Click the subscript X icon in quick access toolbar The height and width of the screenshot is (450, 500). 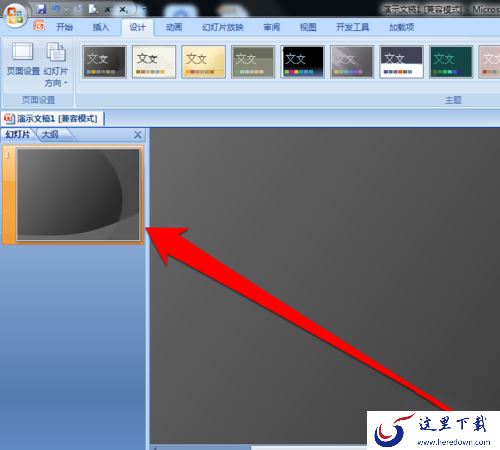[x=123, y=10]
